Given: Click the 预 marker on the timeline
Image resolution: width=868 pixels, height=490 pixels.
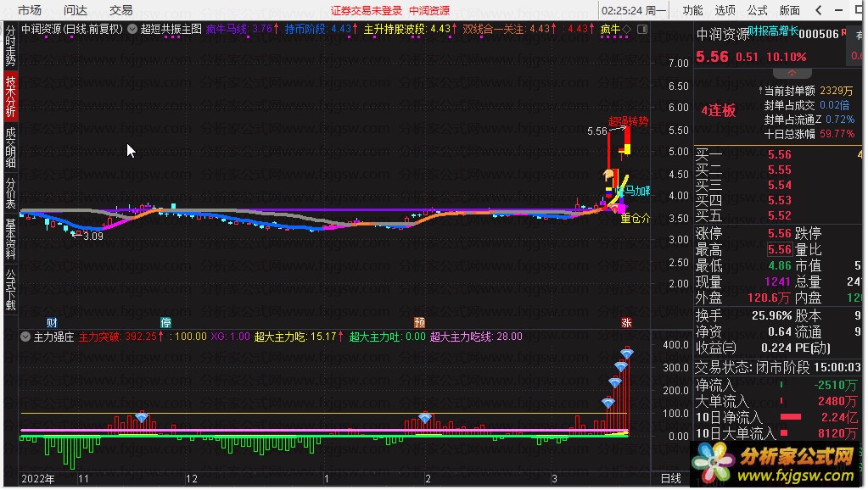Looking at the screenshot, I should (x=420, y=322).
